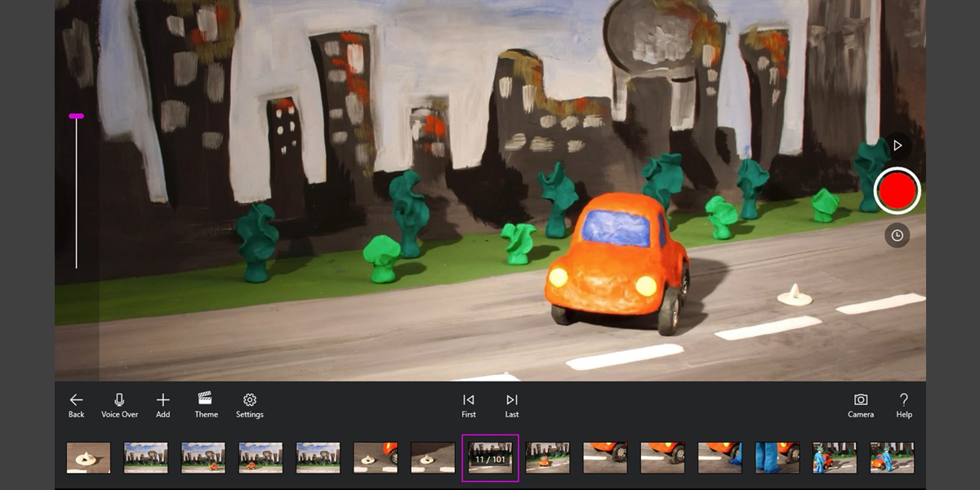Select the highlighted frame 11 / 101

click(x=490, y=457)
